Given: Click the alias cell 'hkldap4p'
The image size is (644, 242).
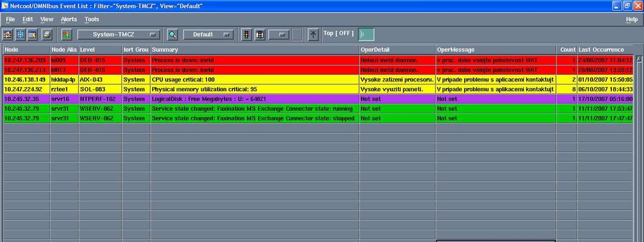Looking at the screenshot, I should tap(64, 79).
